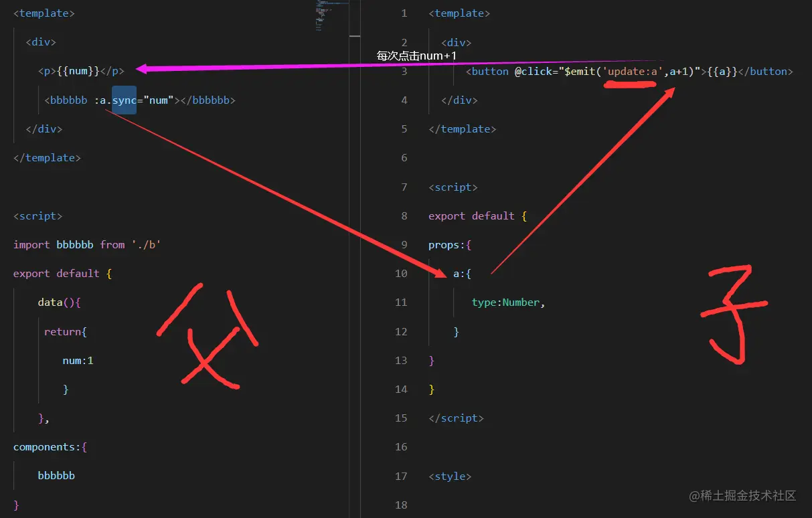
Task: Place cursor on the props:{ line
Action: coord(450,245)
